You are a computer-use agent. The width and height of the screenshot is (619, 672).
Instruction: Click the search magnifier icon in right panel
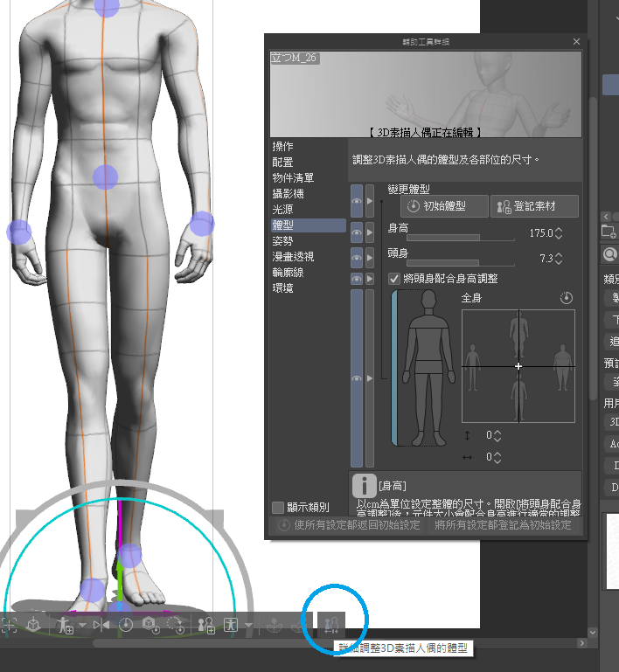(609, 254)
